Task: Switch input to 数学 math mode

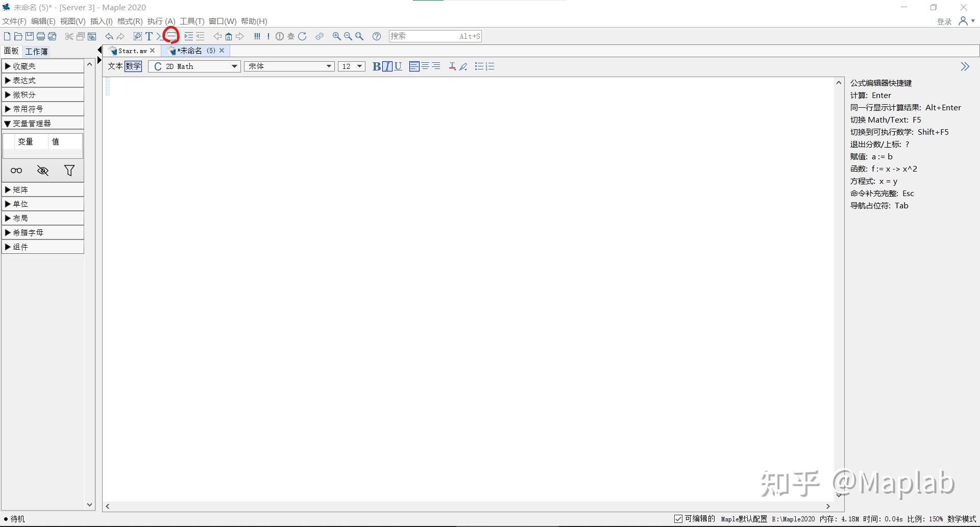Action: point(133,66)
